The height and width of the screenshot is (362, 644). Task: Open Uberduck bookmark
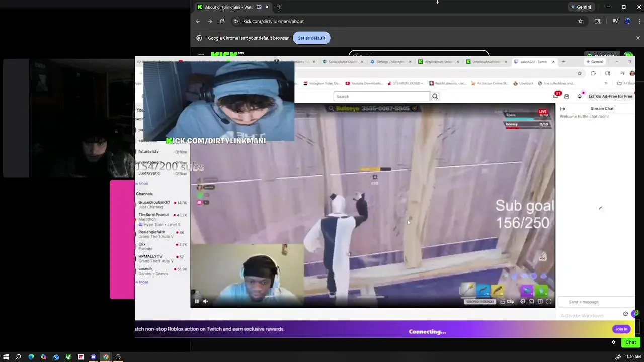[523, 83]
